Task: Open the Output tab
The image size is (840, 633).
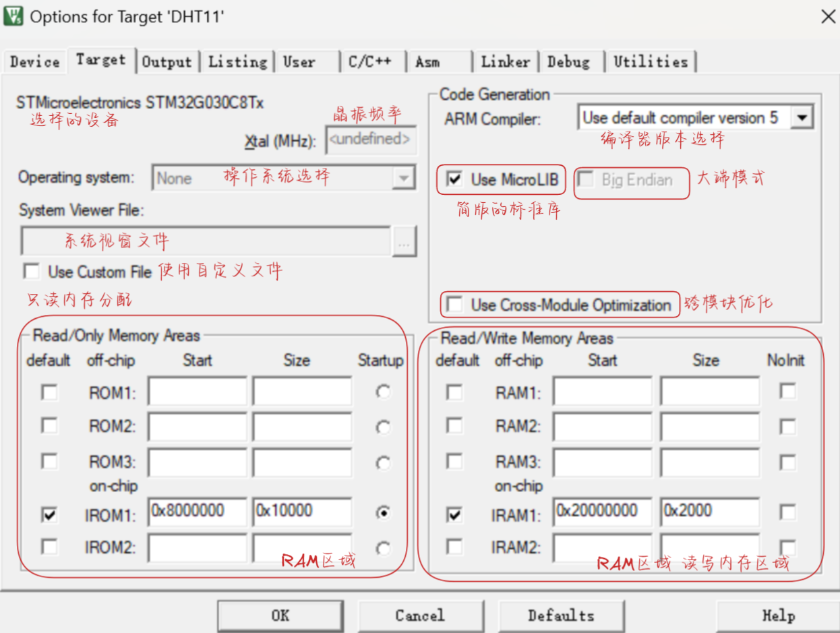Action: pyautogui.click(x=167, y=62)
